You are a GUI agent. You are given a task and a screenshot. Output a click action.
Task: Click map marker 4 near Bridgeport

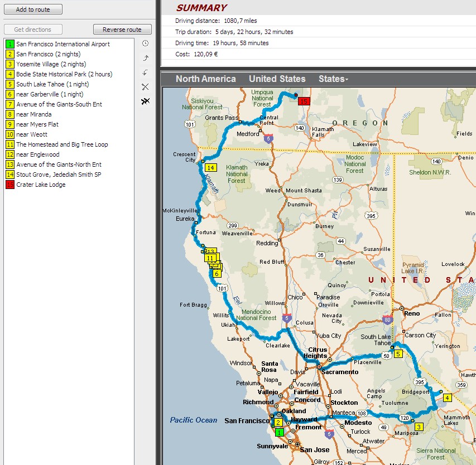click(x=447, y=398)
